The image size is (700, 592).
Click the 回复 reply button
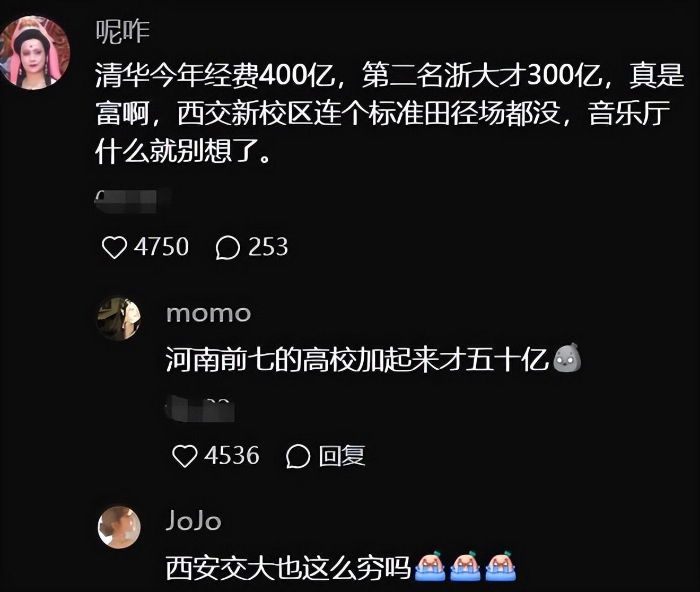click(342, 456)
